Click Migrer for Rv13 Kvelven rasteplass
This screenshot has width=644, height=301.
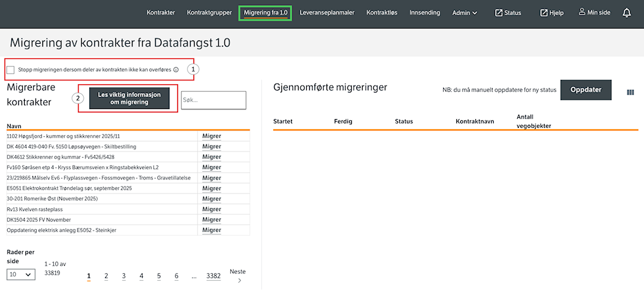click(x=211, y=209)
